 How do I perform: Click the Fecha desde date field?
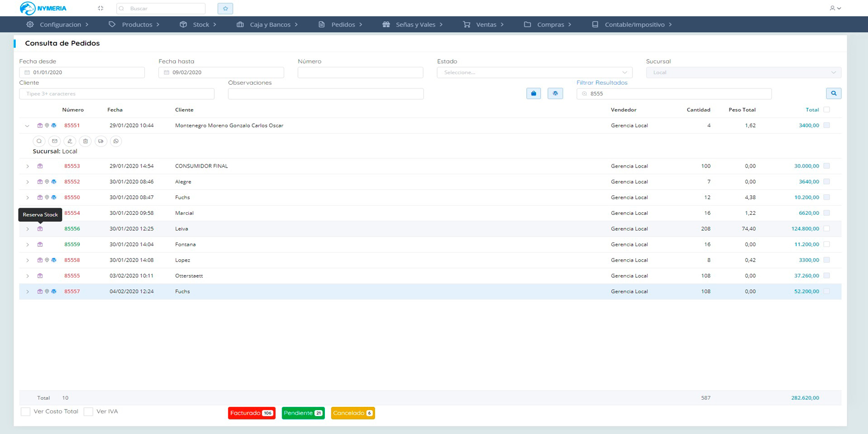(82, 72)
